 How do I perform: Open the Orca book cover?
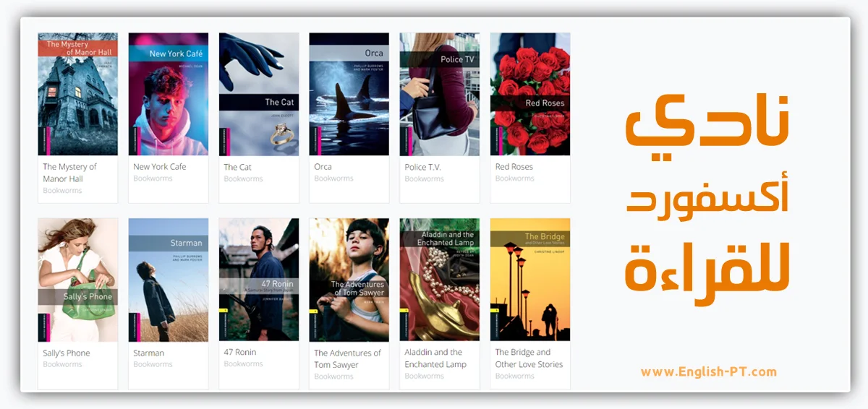pyautogui.click(x=349, y=94)
